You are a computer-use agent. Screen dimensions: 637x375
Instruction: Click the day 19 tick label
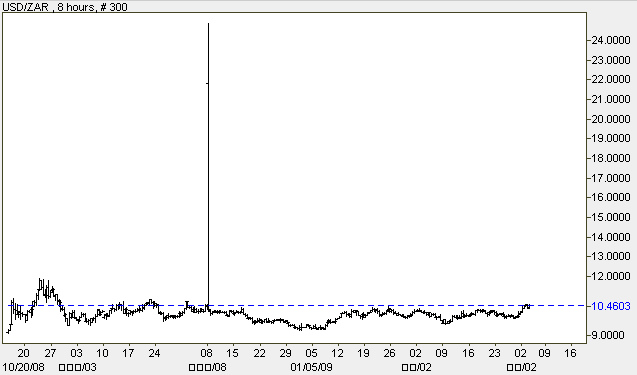pyautogui.click(x=364, y=353)
